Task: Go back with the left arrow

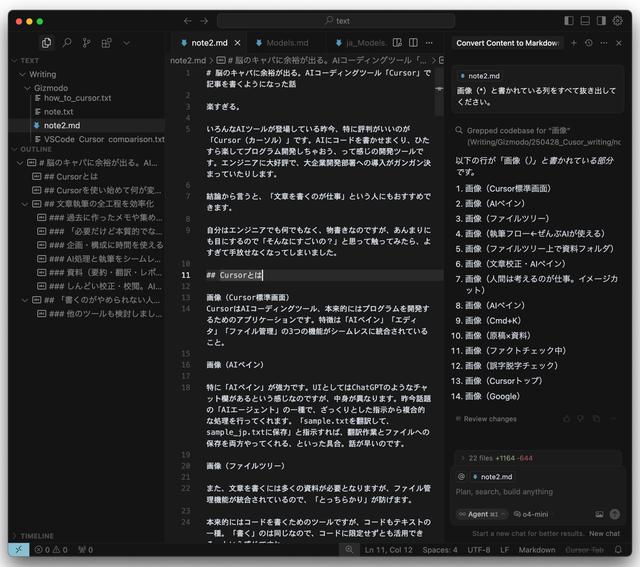Action: [187, 21]
